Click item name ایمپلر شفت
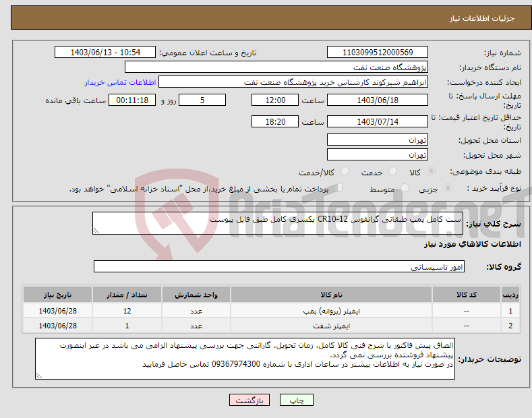Image resolution: width=532 pixels, height=418 pixels. pyautogui.click(x=331, y=326)
